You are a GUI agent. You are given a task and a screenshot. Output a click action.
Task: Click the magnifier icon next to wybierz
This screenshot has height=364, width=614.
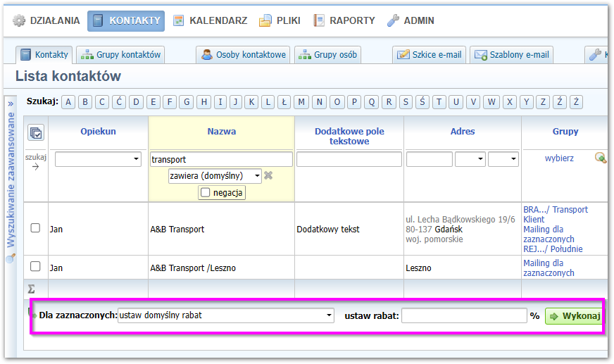tap(600, 158)
